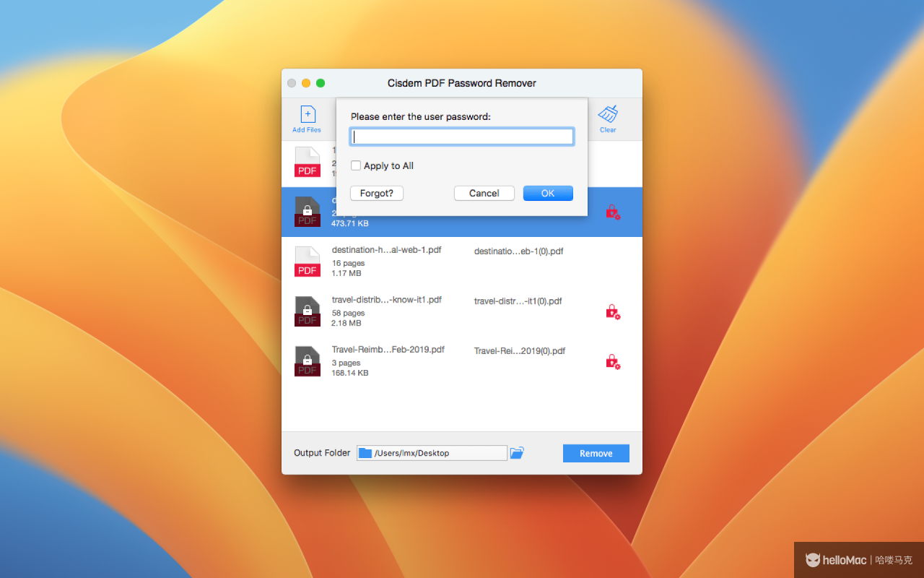Viewport: 924px width, 578px height.
Task: Click the blue Remove button
Action: (596, 453)
